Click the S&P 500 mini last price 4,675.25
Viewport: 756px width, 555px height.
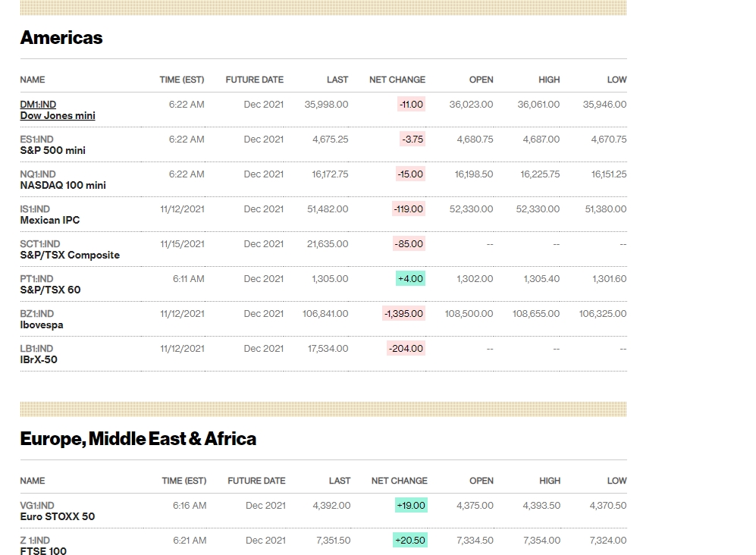click(331, 140)
